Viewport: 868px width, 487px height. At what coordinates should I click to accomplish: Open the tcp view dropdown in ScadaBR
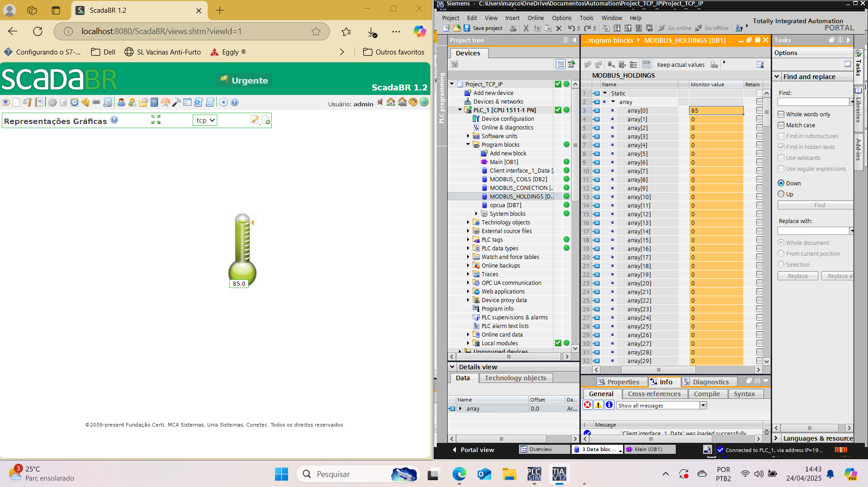click(x=205, y=120)
